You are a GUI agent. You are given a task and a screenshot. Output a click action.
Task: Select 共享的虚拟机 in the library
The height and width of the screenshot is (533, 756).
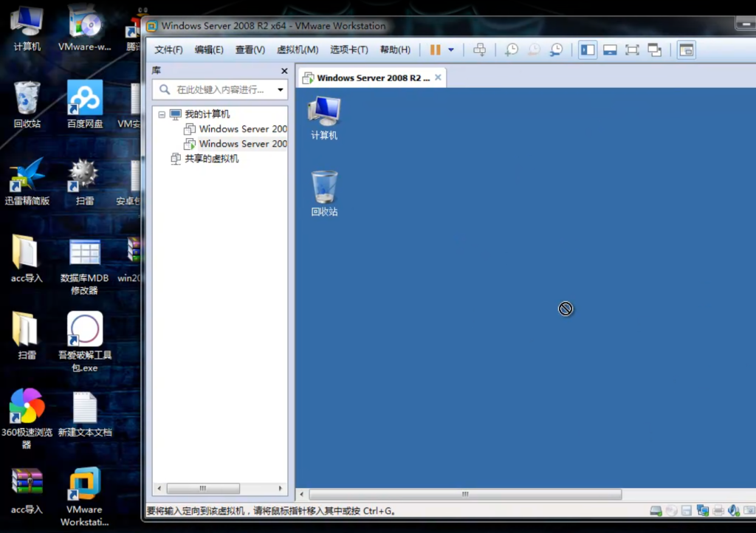tap(205, 159)
